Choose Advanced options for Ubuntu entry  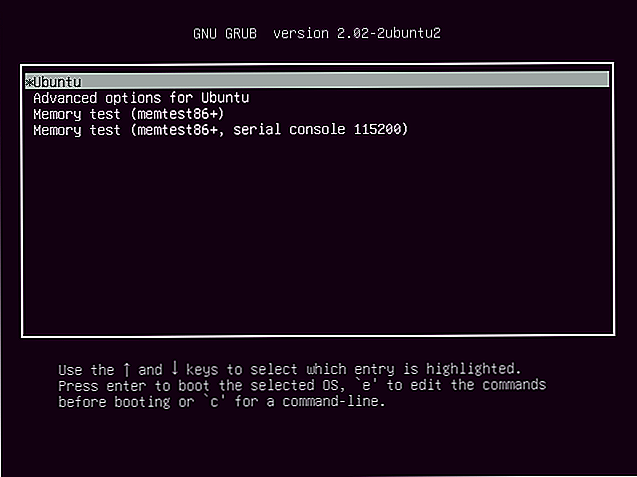[x=141, y=98]
